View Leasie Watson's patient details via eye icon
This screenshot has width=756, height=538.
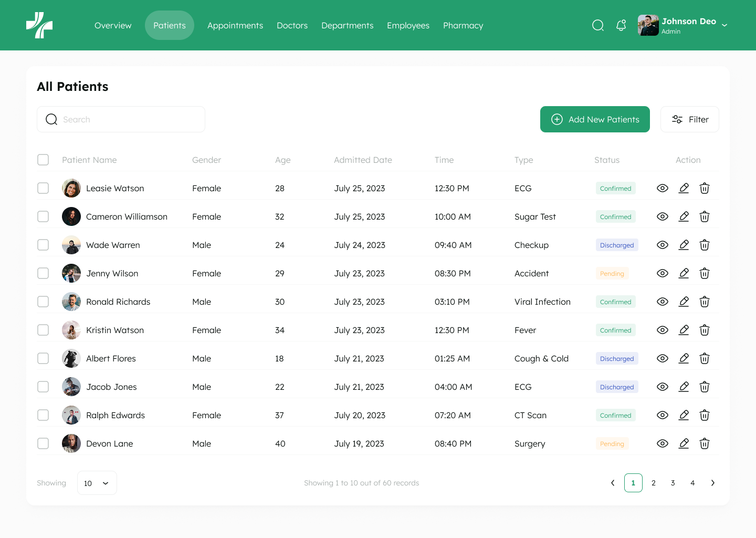point(663,188)
